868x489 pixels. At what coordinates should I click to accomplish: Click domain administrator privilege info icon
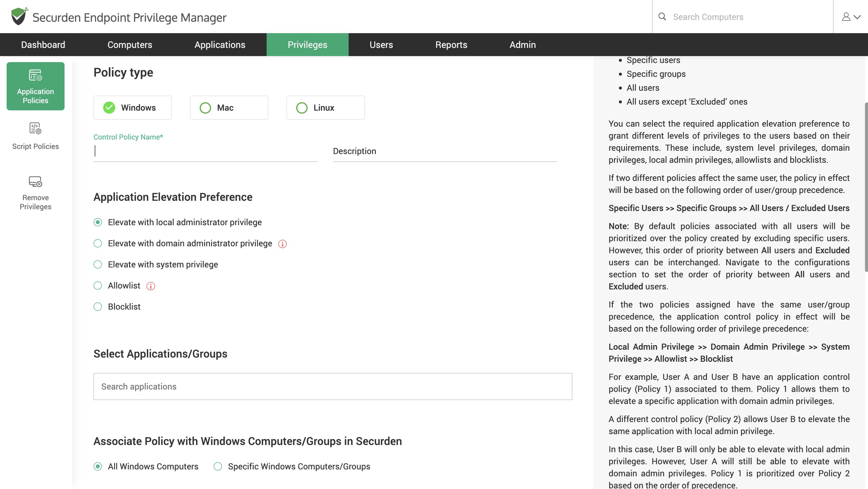[x=282, y=244]
